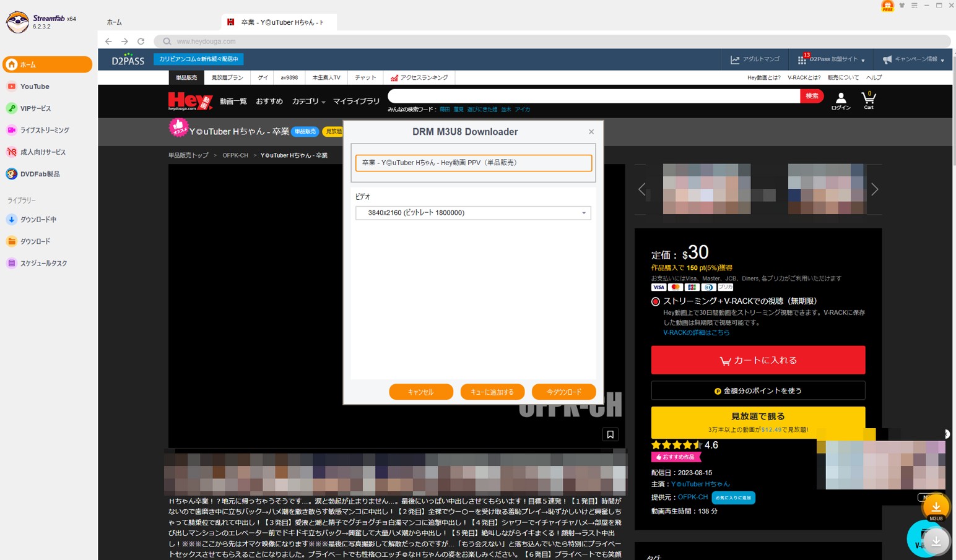Expand カテゴリー menu dropdown

308,101
